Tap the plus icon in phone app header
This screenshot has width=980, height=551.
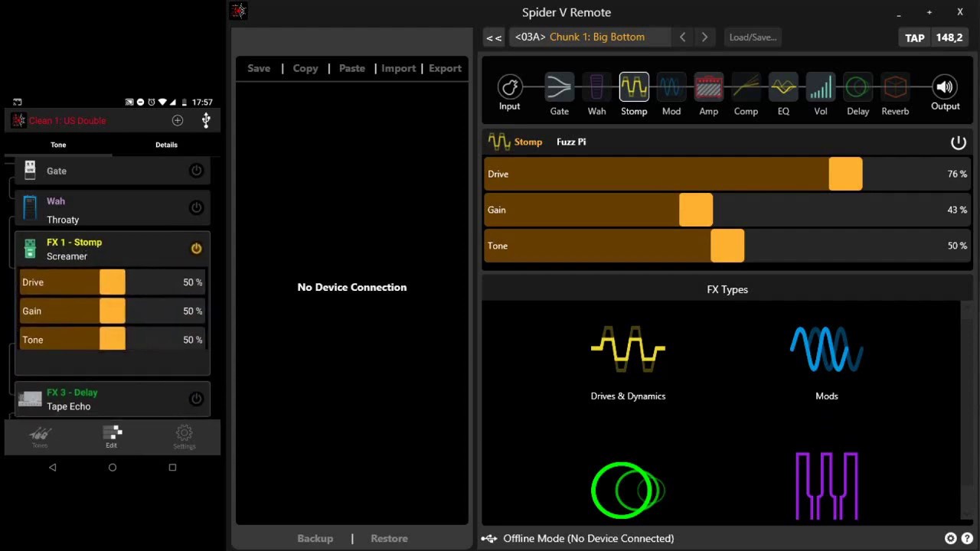click(178, 120)
